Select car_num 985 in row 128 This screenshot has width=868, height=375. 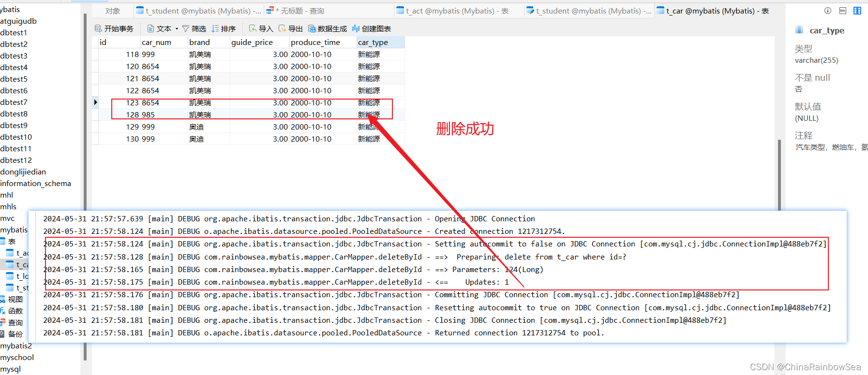point(164,115)
